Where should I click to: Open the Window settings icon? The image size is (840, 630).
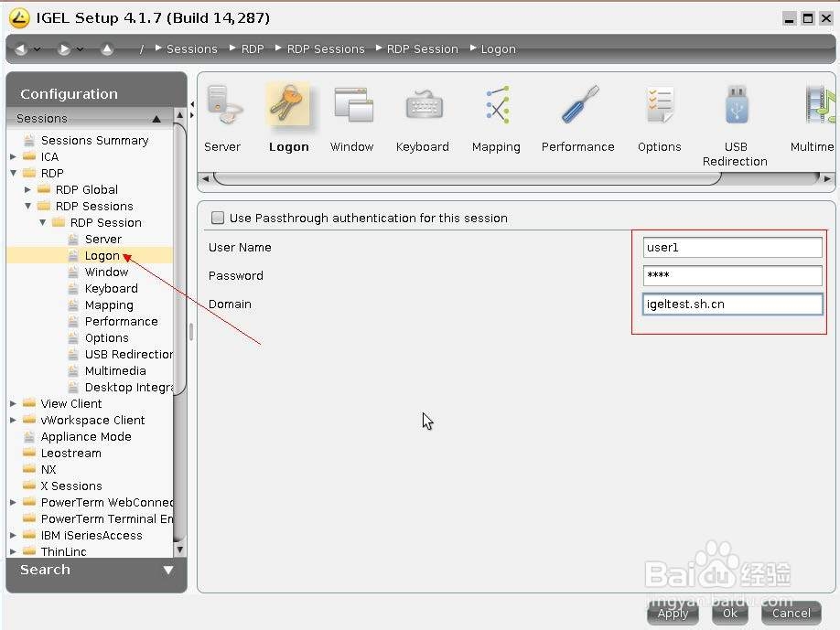tap(352, 105)
